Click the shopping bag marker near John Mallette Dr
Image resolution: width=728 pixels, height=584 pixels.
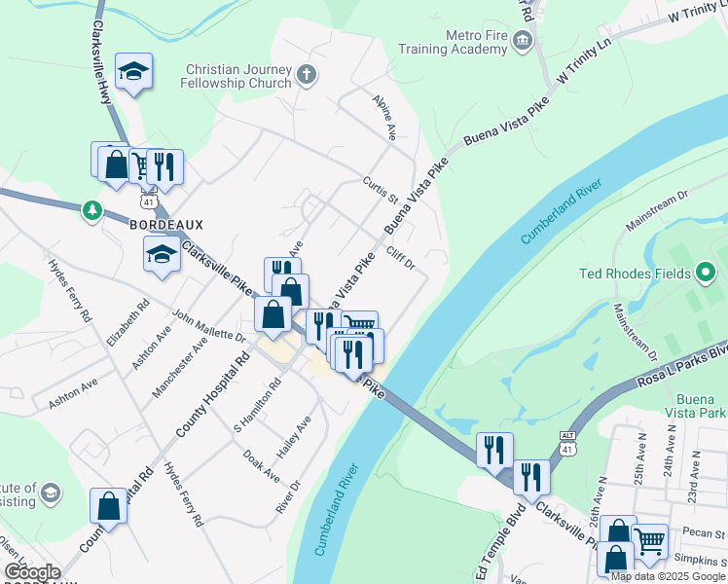tap(273, 316)
